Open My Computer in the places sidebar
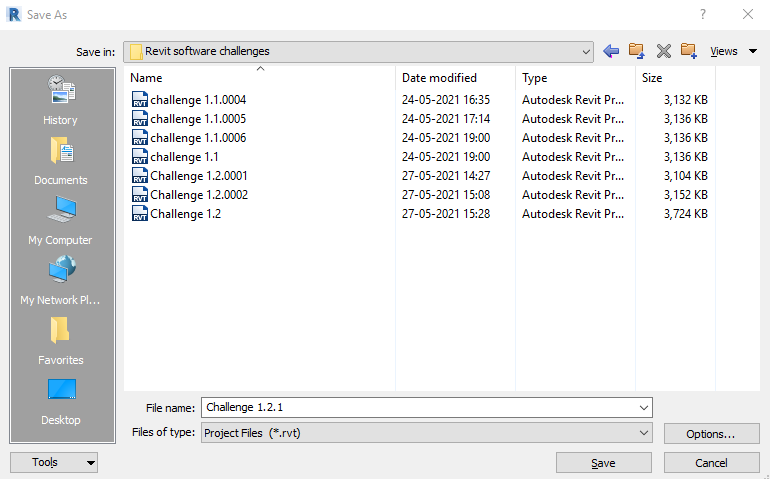Screen dimensions: 770x479 click(61, 221)
